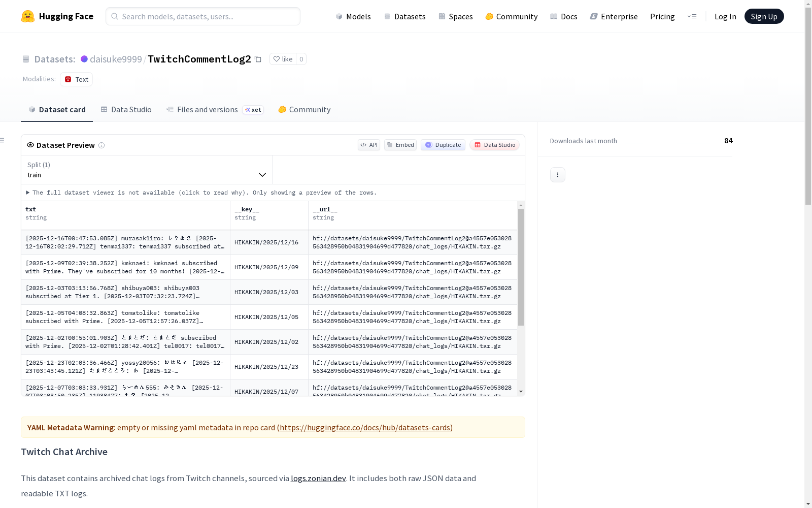Image resolution: width=812 pixels, height=508 pixels.
Task: Toggle the left table-of-contents sidebar icon
Action: pos(3,140)
